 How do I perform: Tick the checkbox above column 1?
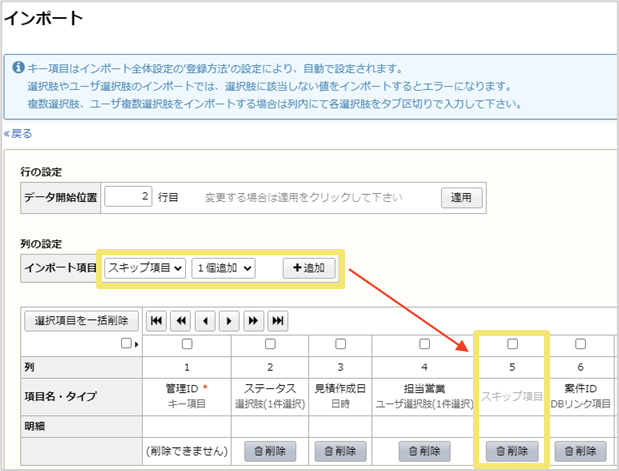point(187,344)
